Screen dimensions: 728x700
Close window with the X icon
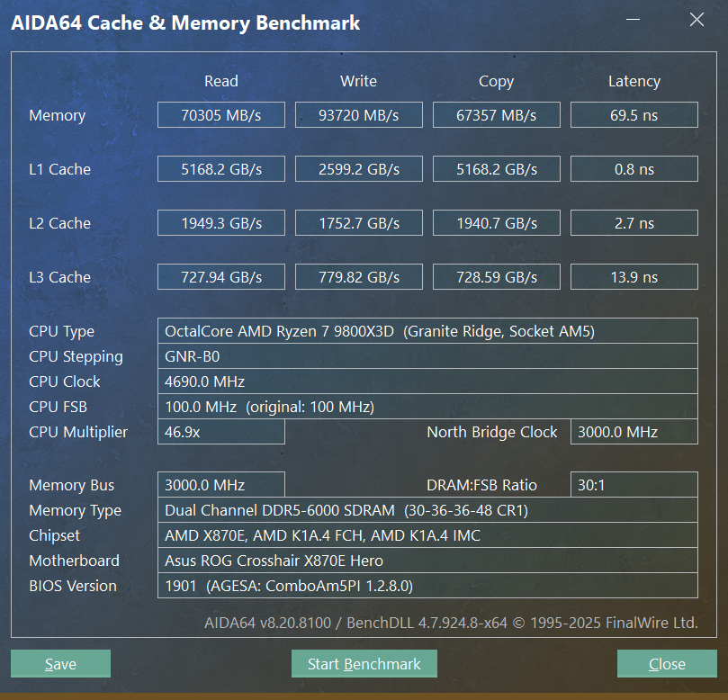pyautogui.click(x=697, y=20)
